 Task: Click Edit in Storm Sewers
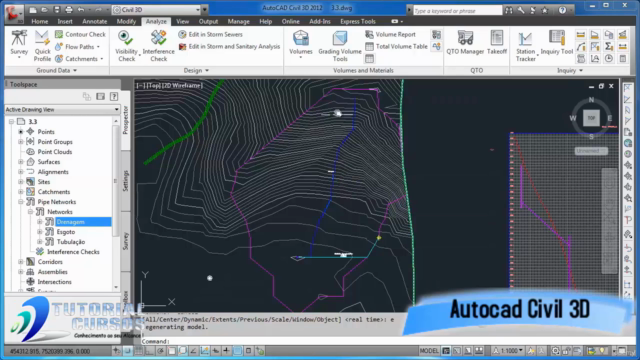click(x=210, y=34)
